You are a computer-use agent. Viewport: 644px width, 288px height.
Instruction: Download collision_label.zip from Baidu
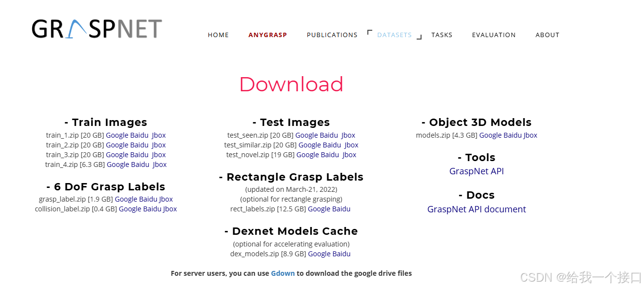[x=153, y=209]
